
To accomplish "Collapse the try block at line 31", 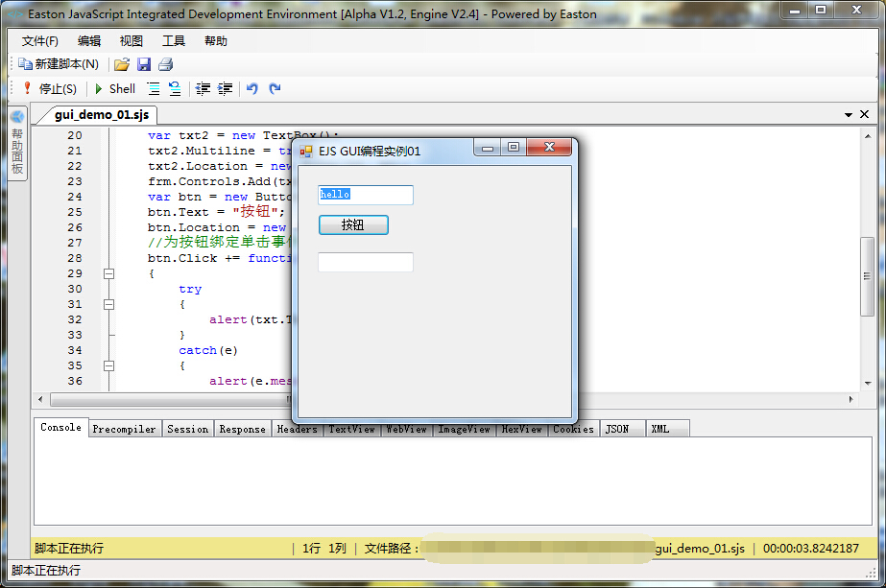I will click(109, 304).
